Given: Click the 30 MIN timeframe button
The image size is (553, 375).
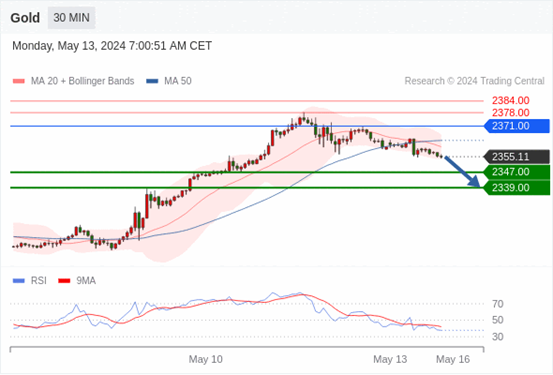Looking at the screenshot, I should pyautogui.click(x=71, y=18).
